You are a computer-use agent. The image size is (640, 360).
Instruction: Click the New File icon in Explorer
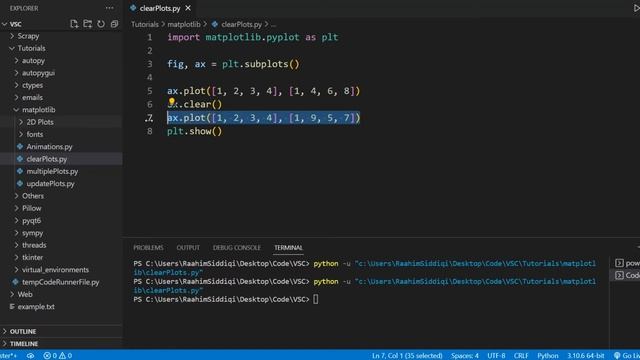pos(74,24)
